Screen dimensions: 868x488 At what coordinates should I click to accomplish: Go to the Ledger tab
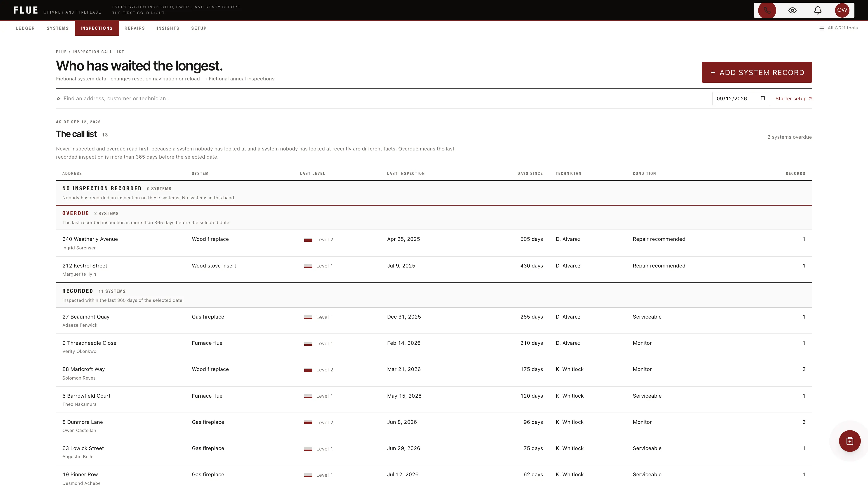(x=25, y=28)
